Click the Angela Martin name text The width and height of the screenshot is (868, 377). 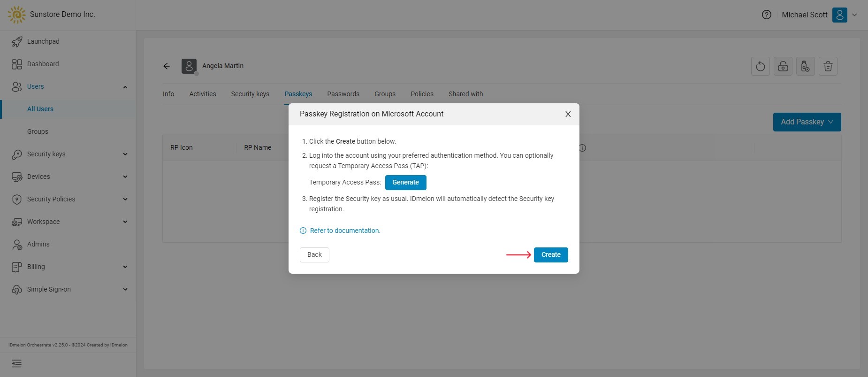[x=223, y=66]
